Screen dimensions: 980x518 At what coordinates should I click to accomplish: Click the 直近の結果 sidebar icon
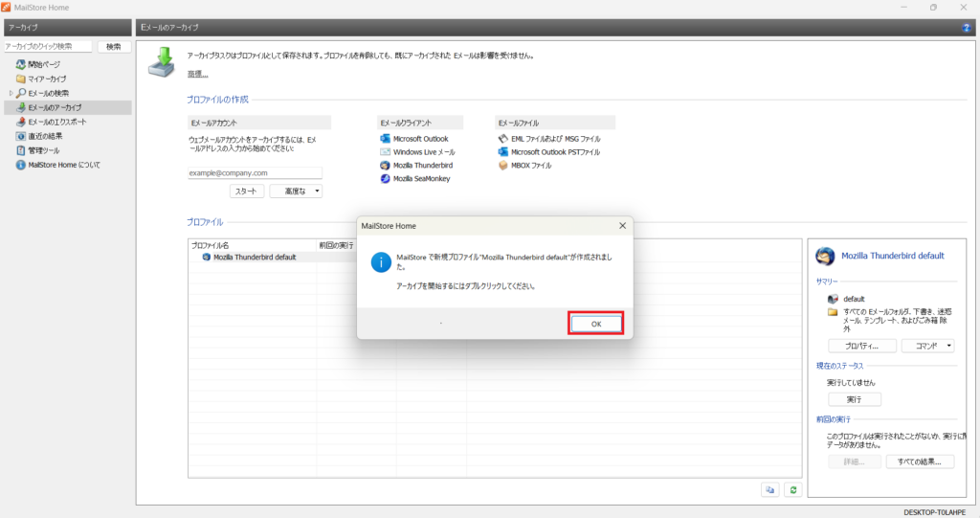(x=21, y=136)
